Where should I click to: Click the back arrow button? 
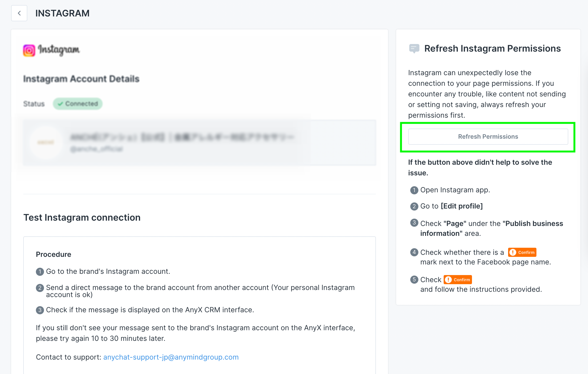click(x=19, y=13)
